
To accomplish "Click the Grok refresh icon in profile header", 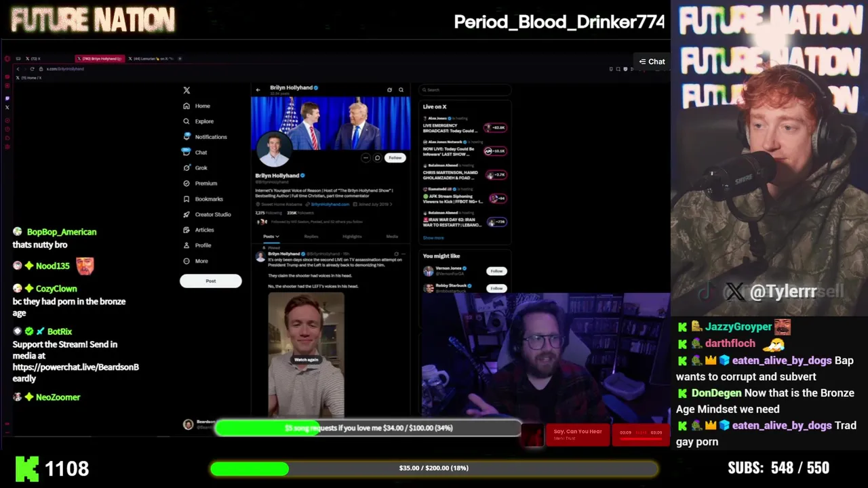I will (x=389, y=89).
